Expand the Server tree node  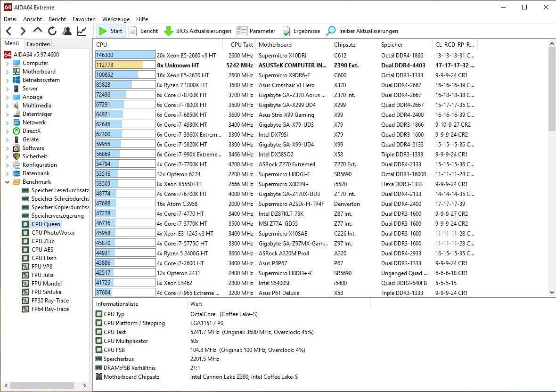click(8, 89)
